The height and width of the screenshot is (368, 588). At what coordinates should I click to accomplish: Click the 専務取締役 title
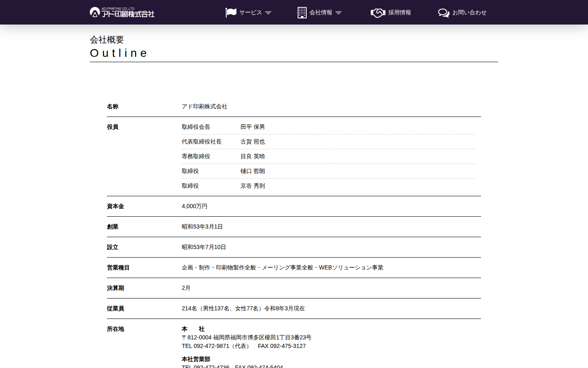pos(196,157)
